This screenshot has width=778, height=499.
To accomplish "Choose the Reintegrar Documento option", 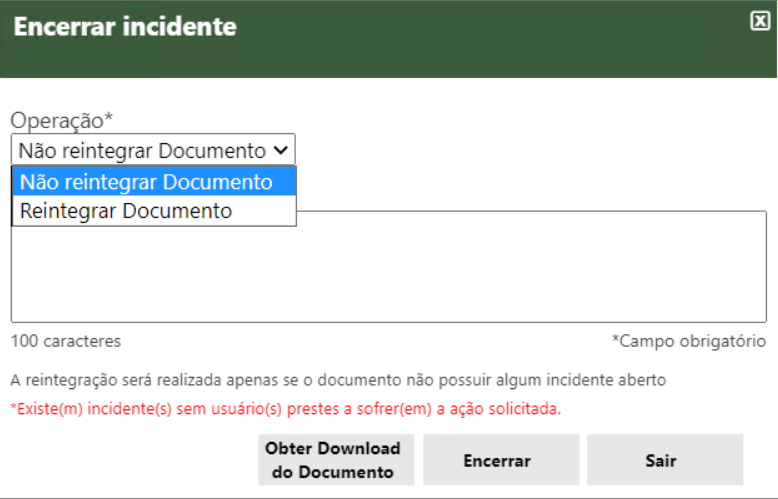I will pos(154,211).
